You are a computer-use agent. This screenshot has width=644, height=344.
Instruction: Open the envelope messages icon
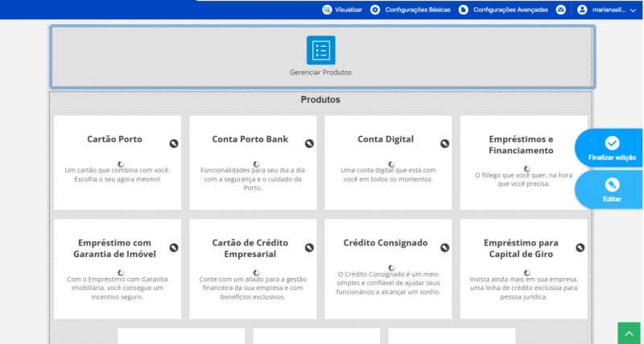click(560, 10)
